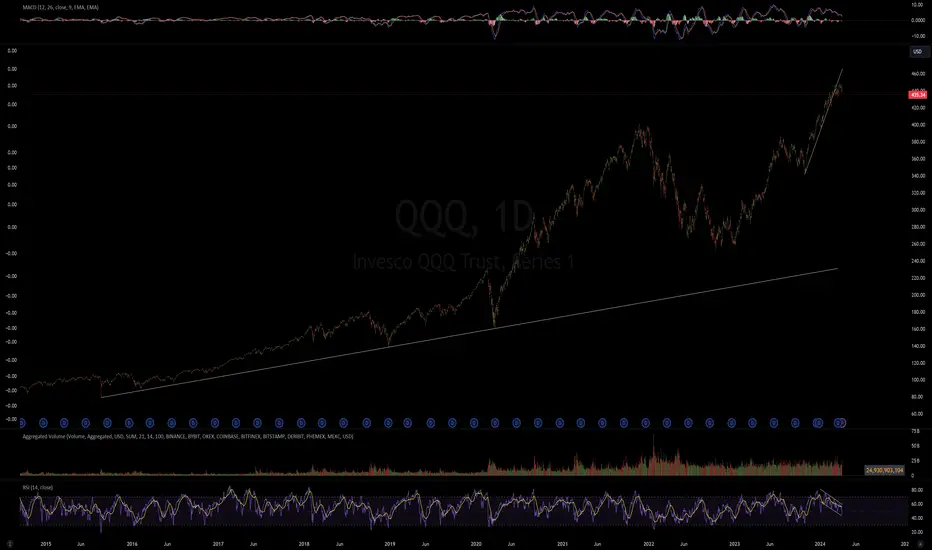Click the 2017 label on time axis
Image resolution: width=932 pixels, height=550 pixels.
point(218,544)
